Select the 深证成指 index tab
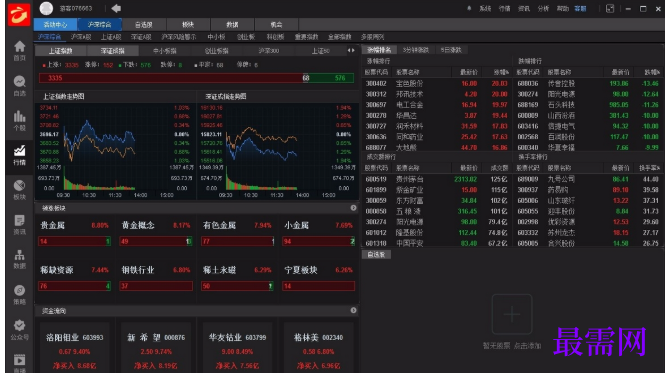 point(113,51)
